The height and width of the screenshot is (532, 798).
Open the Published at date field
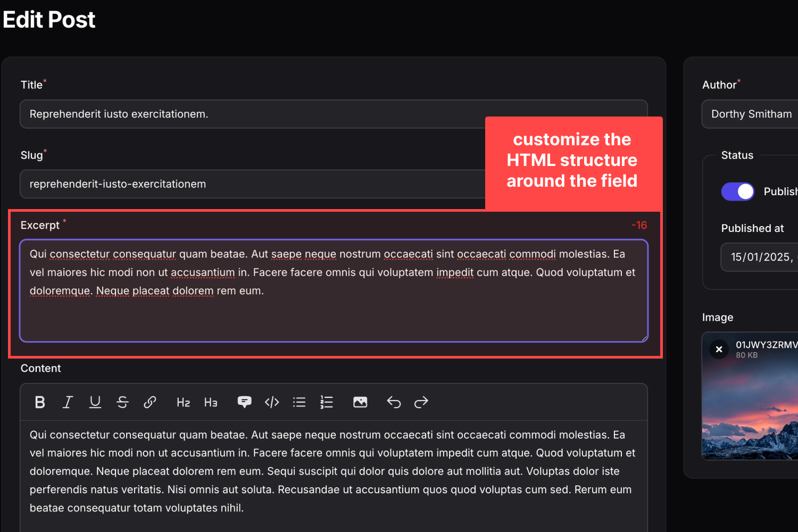pyautogui.click(x=760, y=257)
